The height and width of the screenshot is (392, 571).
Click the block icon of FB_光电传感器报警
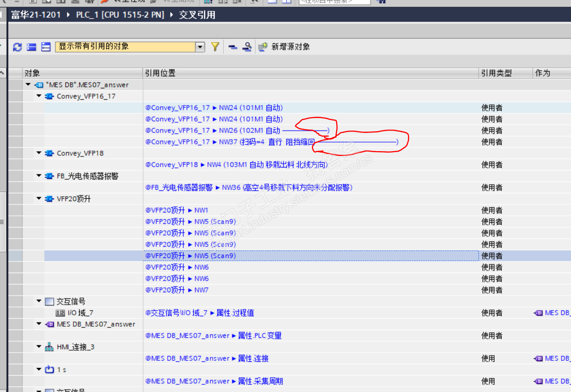coord(49,176)
